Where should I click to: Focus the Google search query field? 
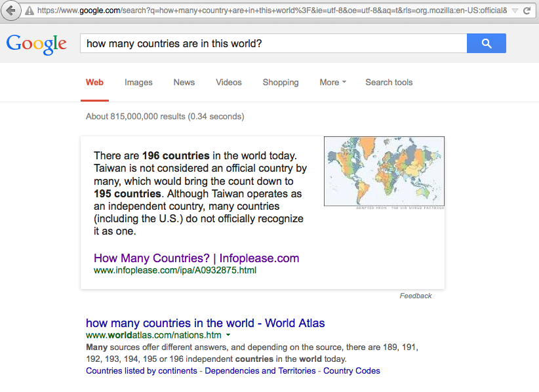click(273, 43)
